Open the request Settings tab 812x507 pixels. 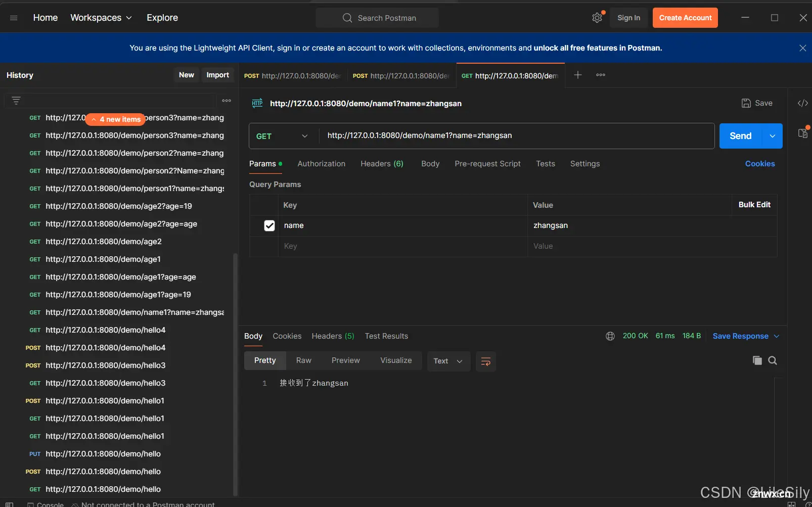click(585, 164)
